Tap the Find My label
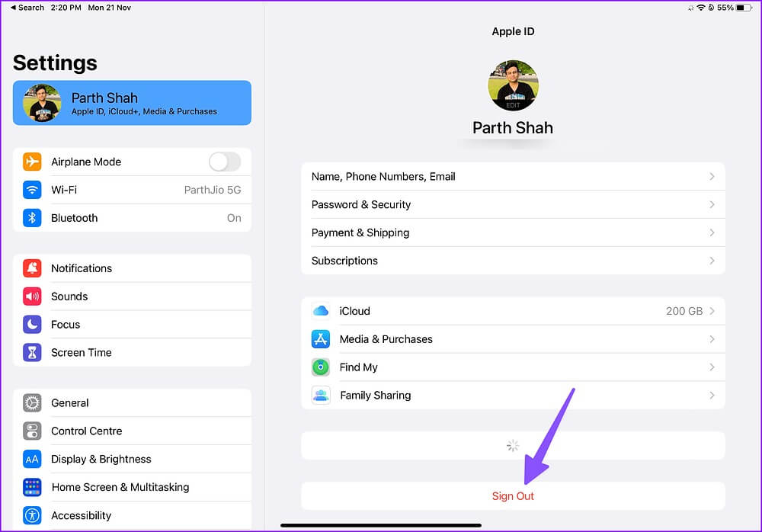This screenshot has height=532, width=762. coord(359,367)
